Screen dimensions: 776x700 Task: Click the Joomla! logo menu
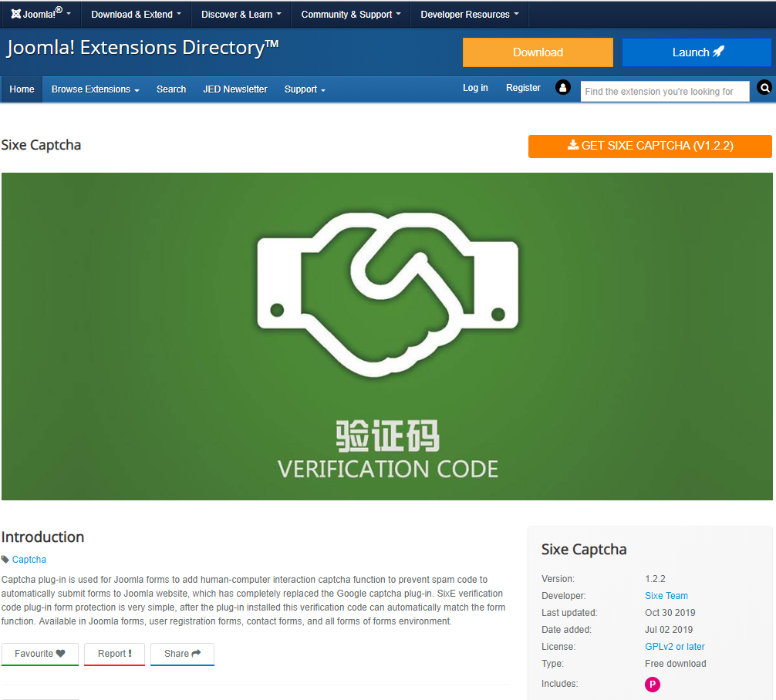coord(40,15)
